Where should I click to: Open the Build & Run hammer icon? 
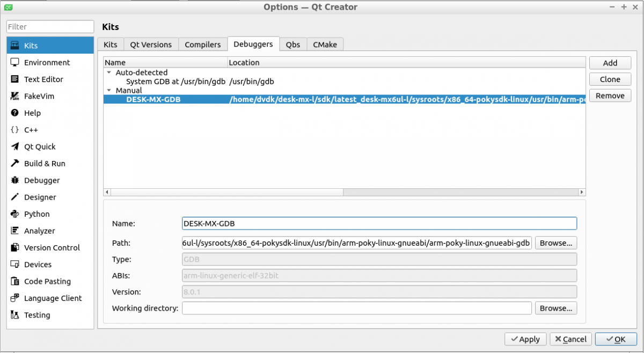click(x=15, y=164)
